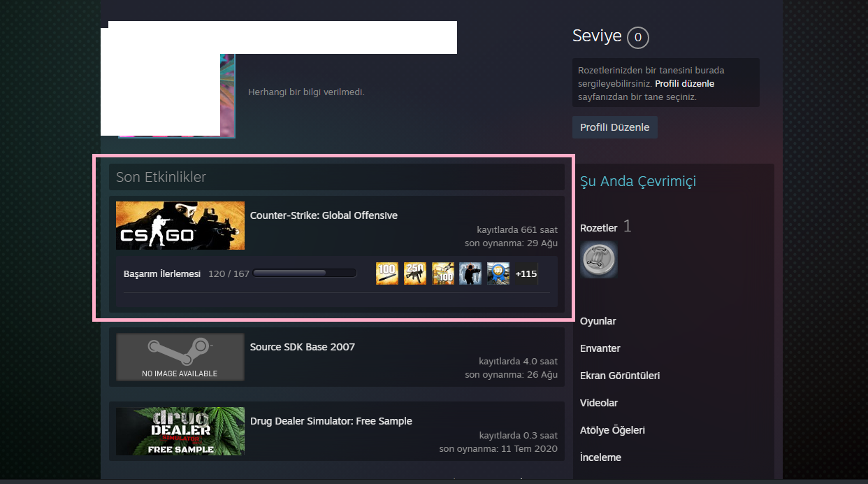
Task: Click 'son oynanma: 26 Ağu' text
Action: click(511, 374)
